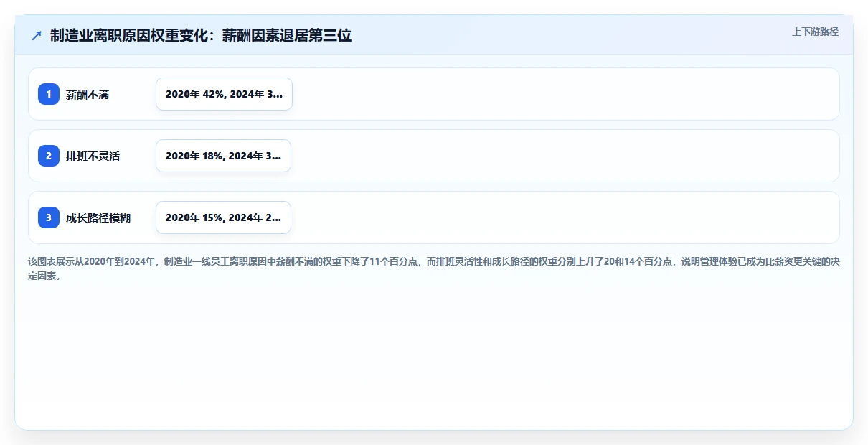
Task: Click the number 3 badge icon
Action: point(49,217)
